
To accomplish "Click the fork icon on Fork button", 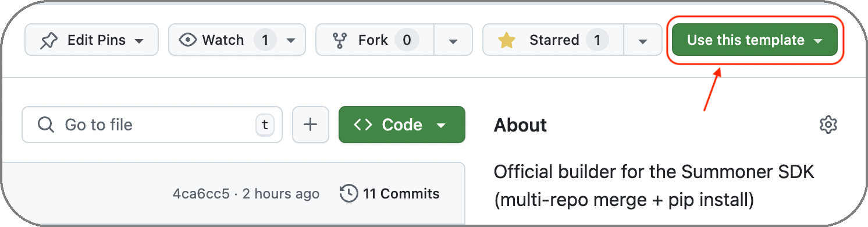I will click(339, 40).
